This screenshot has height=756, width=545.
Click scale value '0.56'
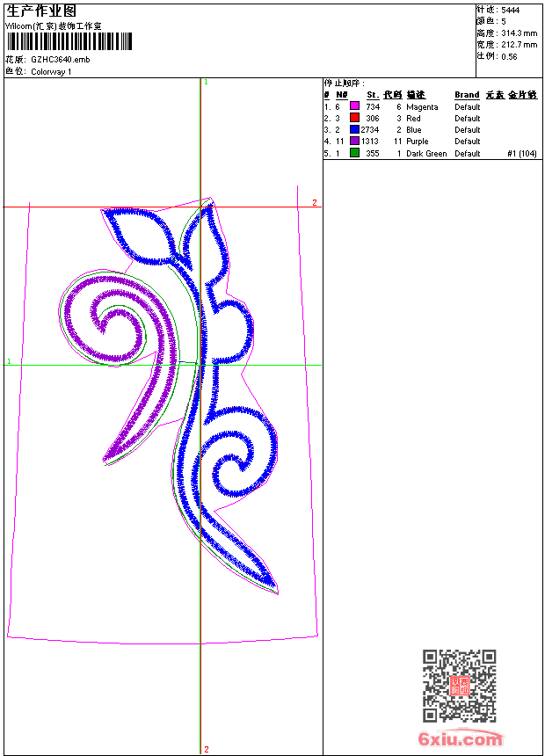click(x=509, y=57)
